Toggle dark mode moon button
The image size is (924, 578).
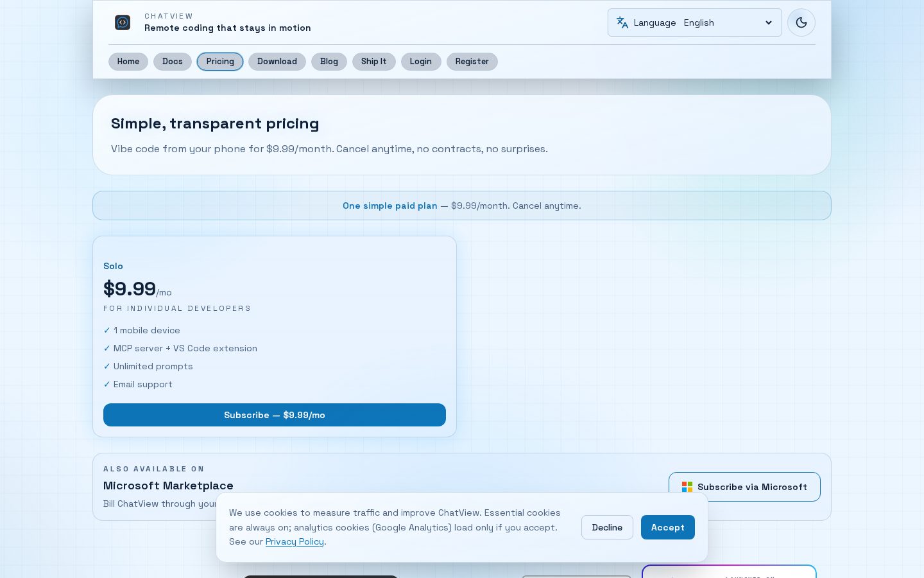click(x=801, y=22)
